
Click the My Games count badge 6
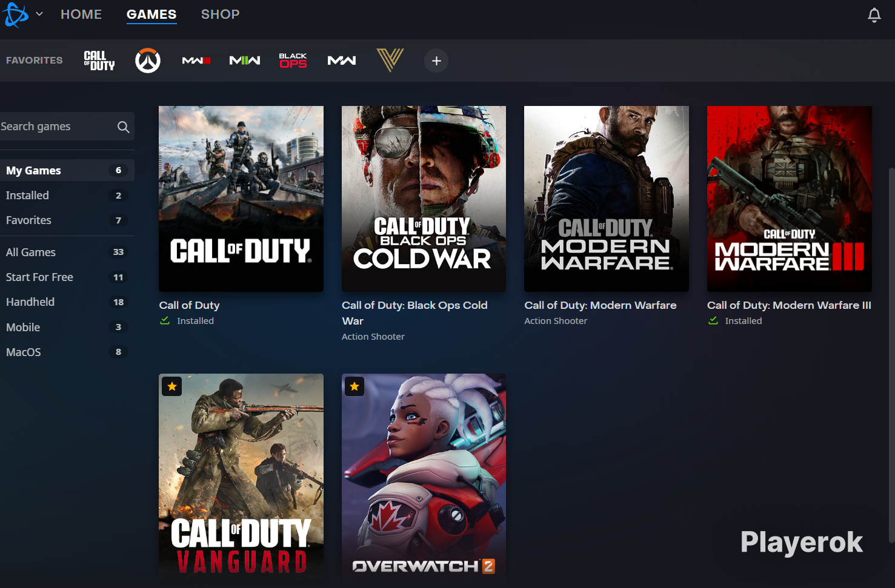pyautogui.click(x=118, y=171)
